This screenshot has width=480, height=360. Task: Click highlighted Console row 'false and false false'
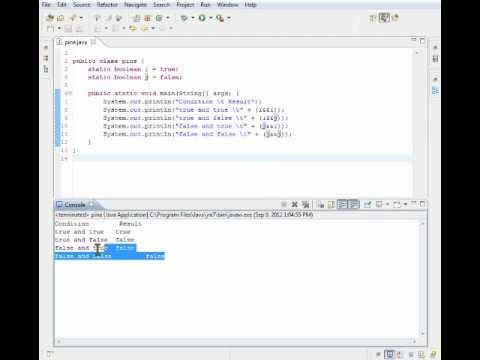click(109, 256)
